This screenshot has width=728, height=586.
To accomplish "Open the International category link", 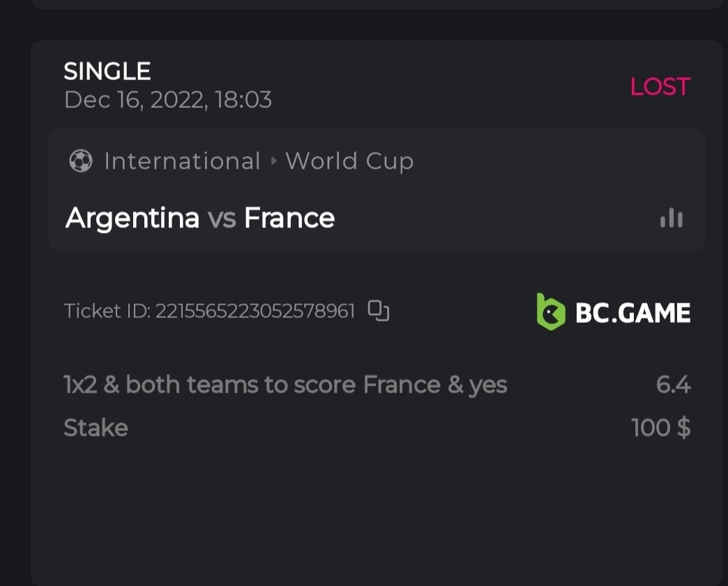I will point(182,162).
